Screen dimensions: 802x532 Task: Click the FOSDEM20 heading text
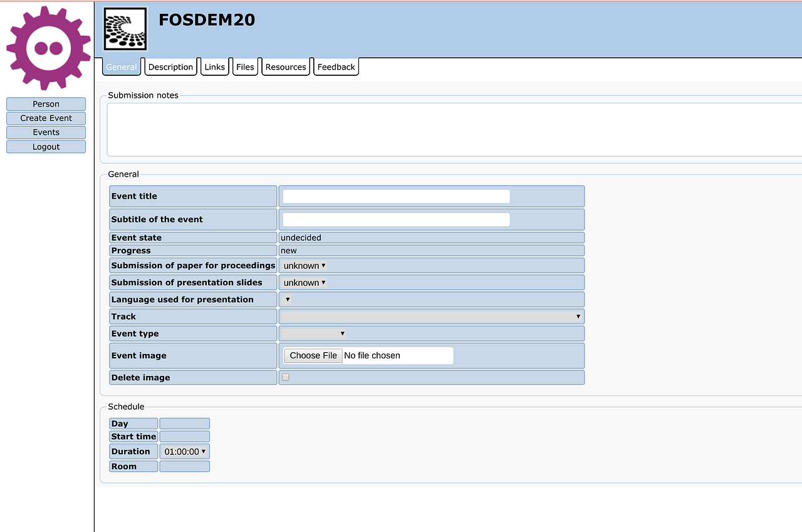207,20
